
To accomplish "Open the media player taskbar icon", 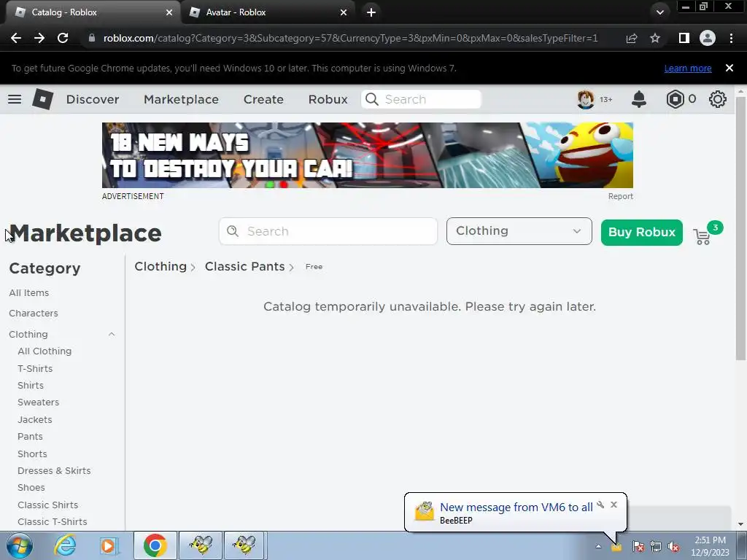I will (108, 545).
